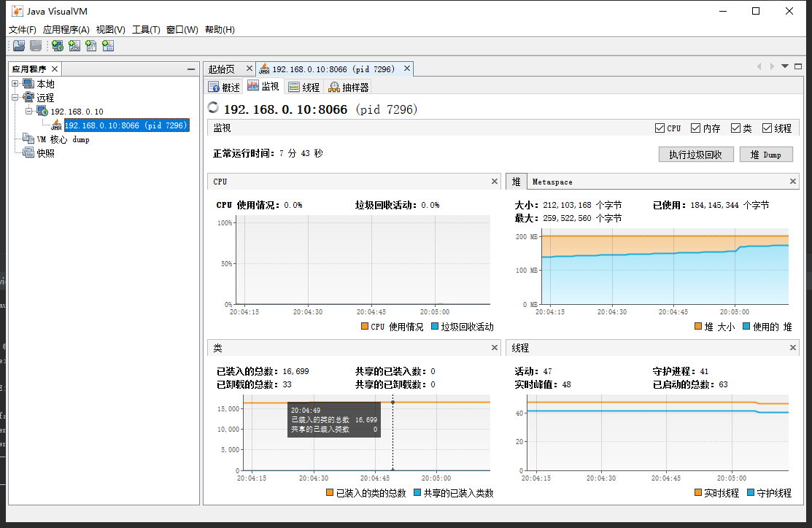Open the 文件(F) menu
This screenshot has width=812, height=528.
23,29
